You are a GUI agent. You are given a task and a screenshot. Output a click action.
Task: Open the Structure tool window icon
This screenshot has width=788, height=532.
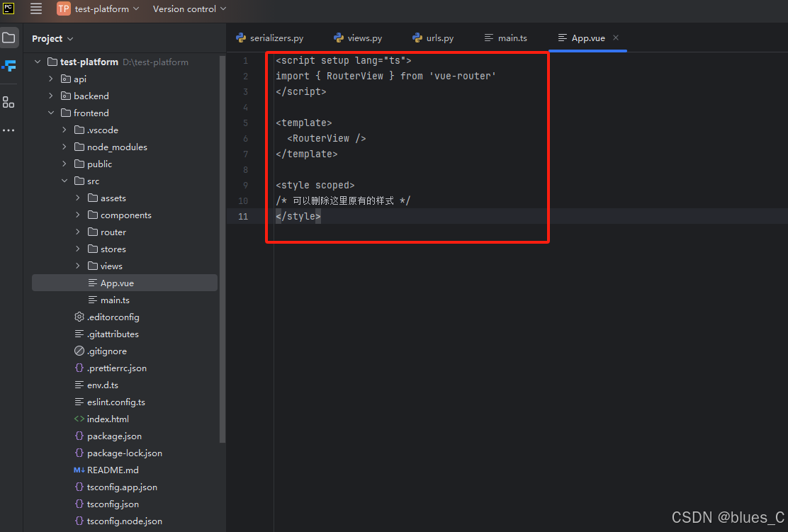(x=9, y=103)
